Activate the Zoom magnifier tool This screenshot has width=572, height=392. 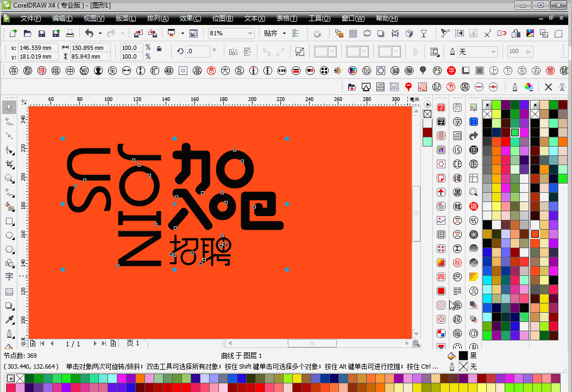pyautogui.click(x=9, y=179)
